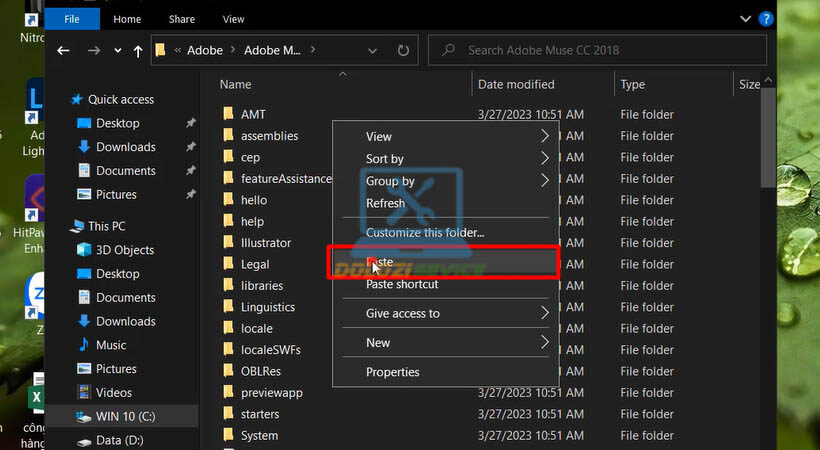Select Properties in the context menu
820x450 pixels.
pyautogui.click(x=392, y=372)
